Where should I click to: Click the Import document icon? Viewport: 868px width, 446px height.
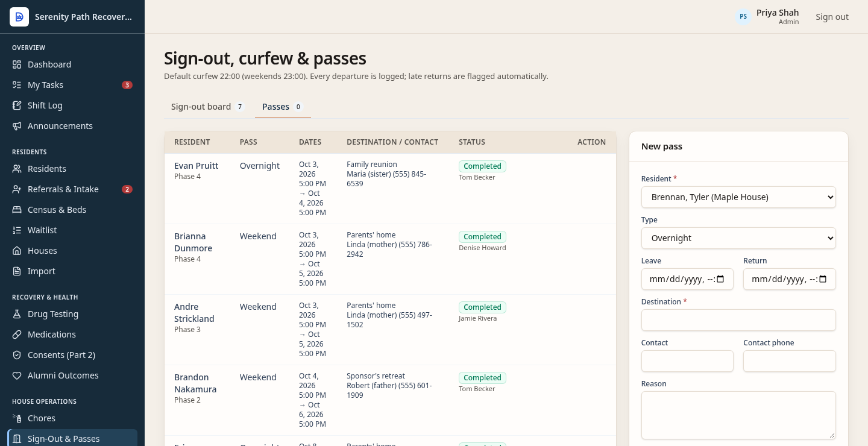pos(17,271)
